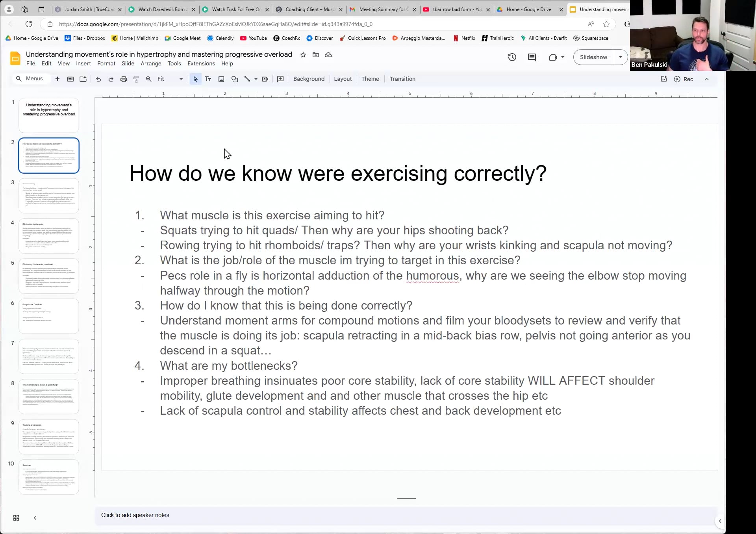Add a comment using toolbar icon
The image size is (756, 534).
(280, 79)
